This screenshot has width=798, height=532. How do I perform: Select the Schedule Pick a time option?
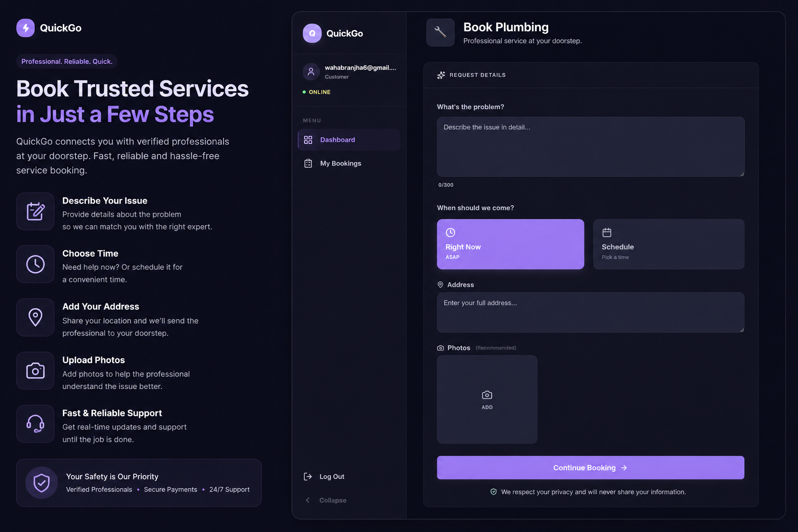669,244
